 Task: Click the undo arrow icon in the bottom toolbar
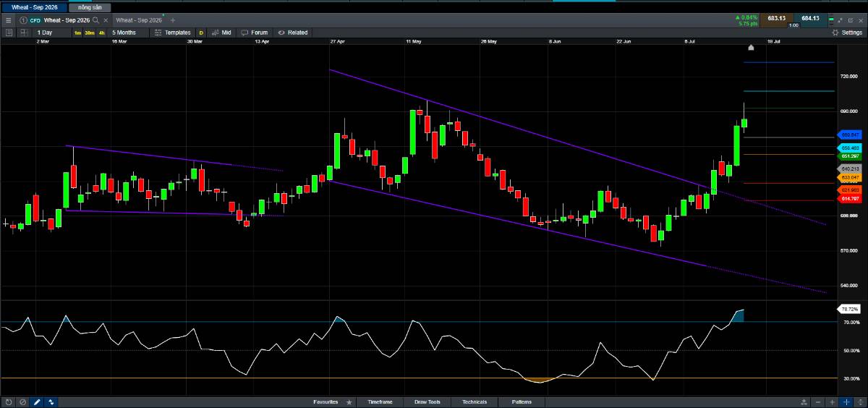point(9,402)
